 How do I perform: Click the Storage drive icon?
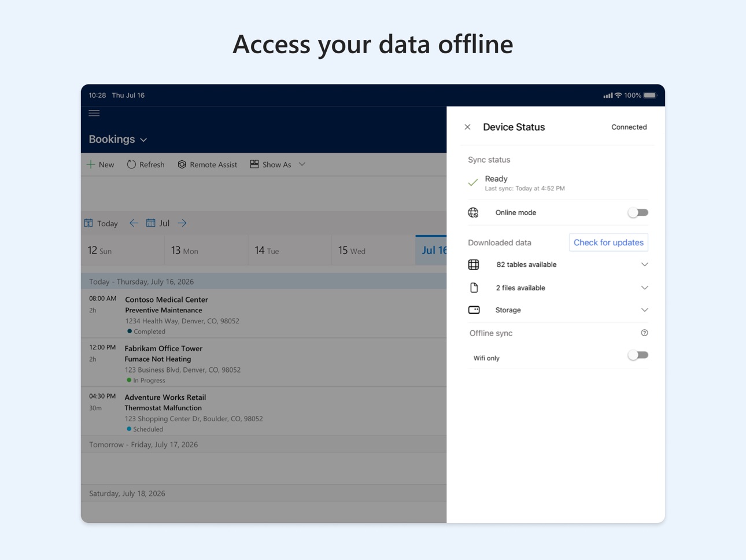(474, 310)
